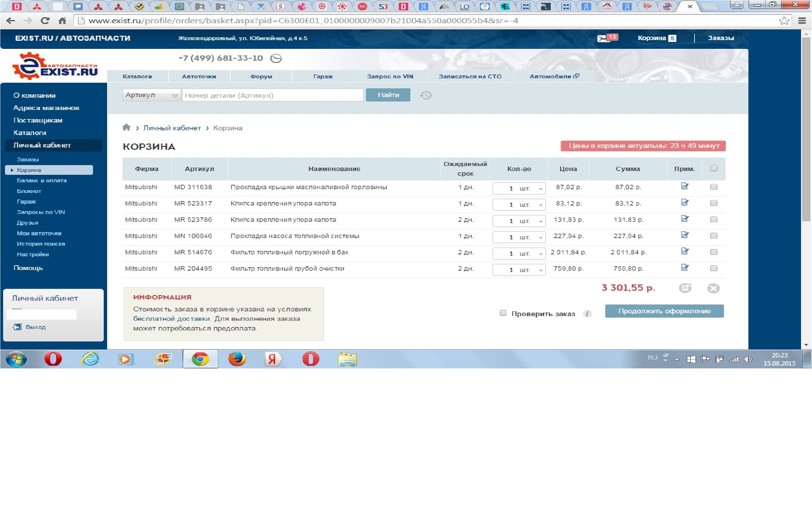Edit the note for part MR 204495

coord(684,268)
